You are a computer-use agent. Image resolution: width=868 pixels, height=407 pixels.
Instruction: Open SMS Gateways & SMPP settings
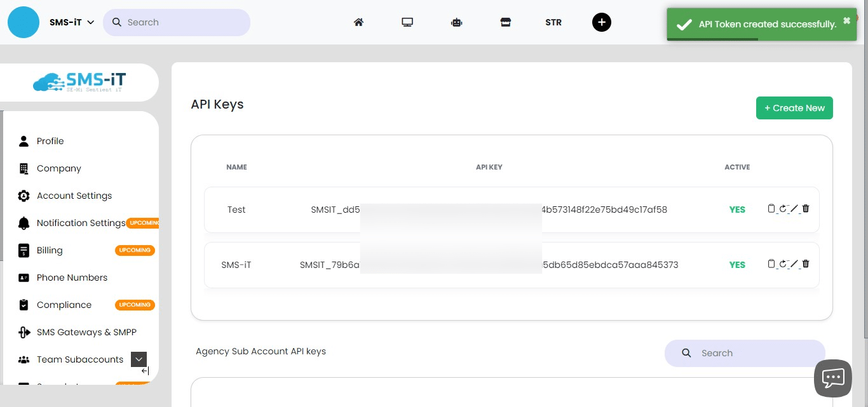click(86, 332)
